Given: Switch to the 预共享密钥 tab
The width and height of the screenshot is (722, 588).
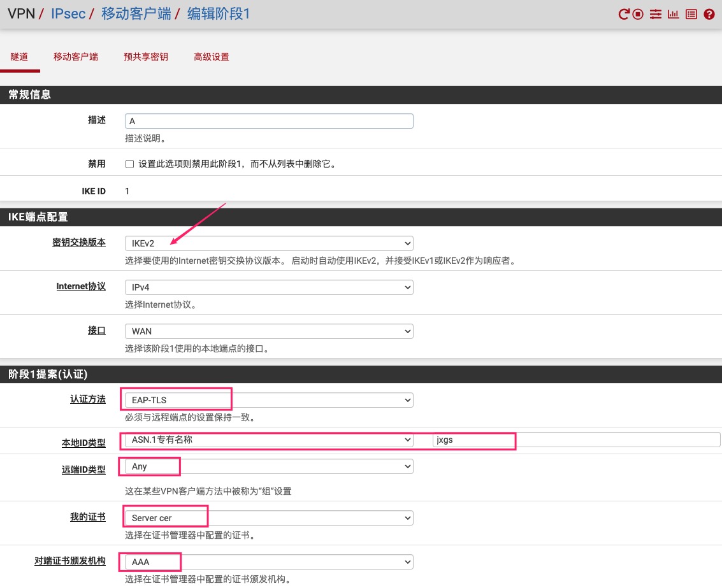Looking at the screenshot, I should (x=146, y=57).
